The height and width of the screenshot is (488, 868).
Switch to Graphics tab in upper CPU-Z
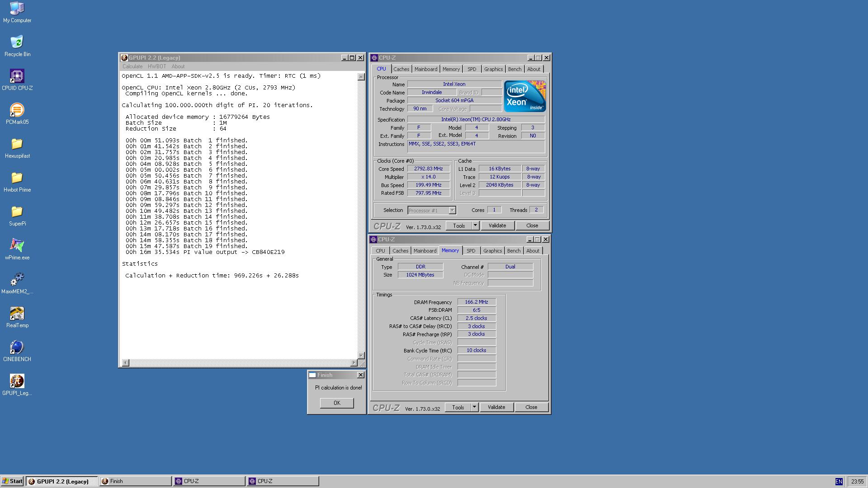coord(493,69)
